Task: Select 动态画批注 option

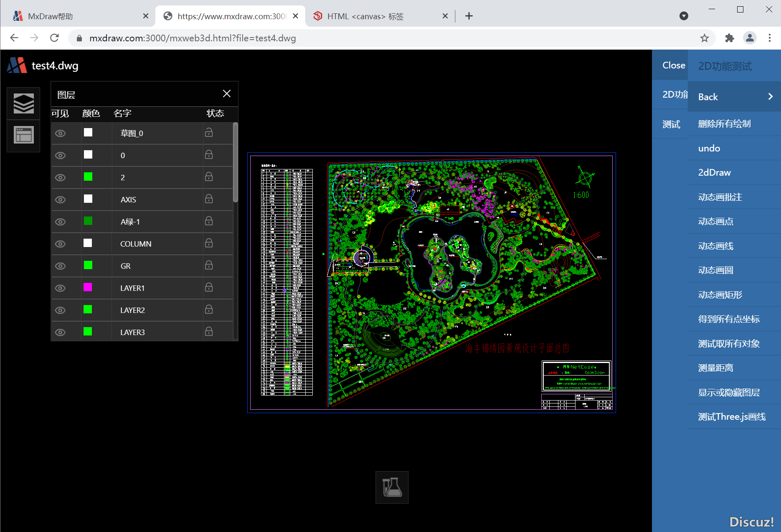Action: tap(734, 197)
